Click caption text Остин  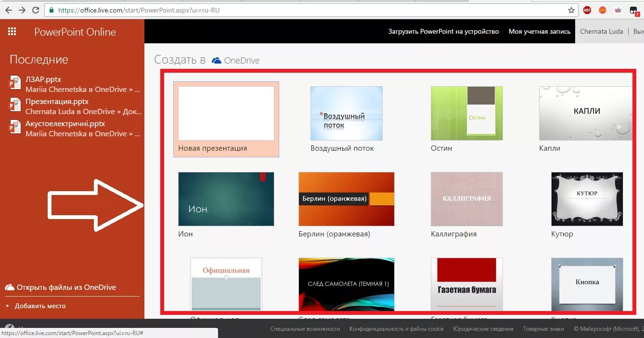coord(441,148)
